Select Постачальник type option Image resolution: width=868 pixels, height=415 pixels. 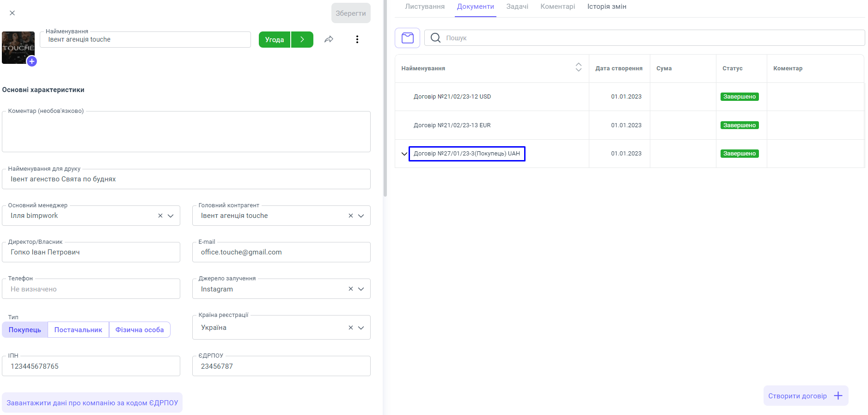click(x=78, y=330)
